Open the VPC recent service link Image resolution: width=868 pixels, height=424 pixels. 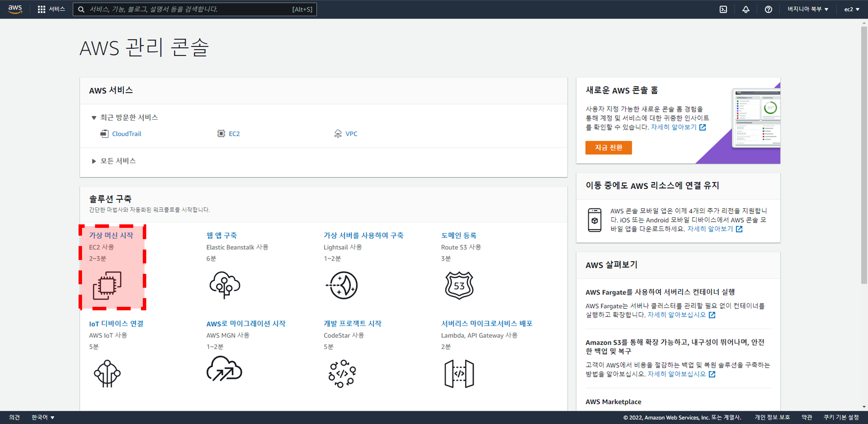pyautogui.click(x=352, y=134)
